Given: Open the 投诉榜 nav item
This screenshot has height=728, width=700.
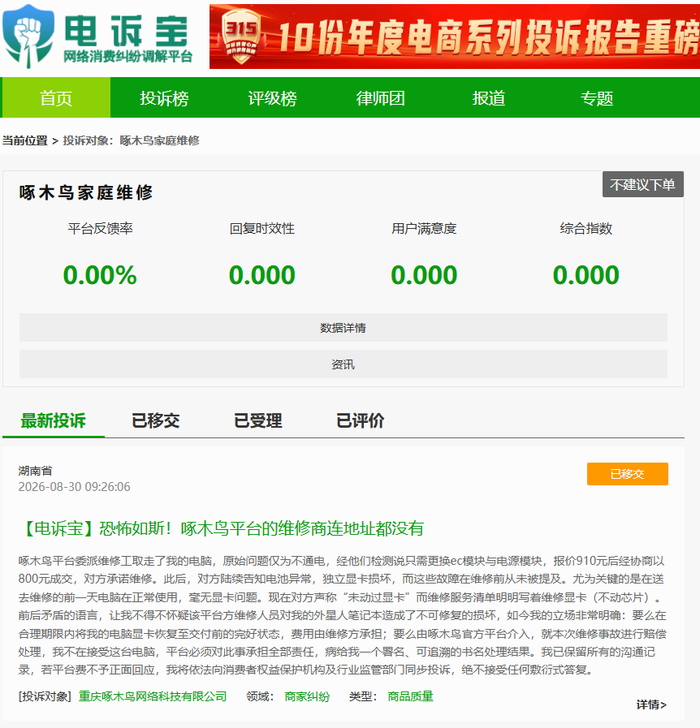Looking at the screenshot, I should coord(164,98).
